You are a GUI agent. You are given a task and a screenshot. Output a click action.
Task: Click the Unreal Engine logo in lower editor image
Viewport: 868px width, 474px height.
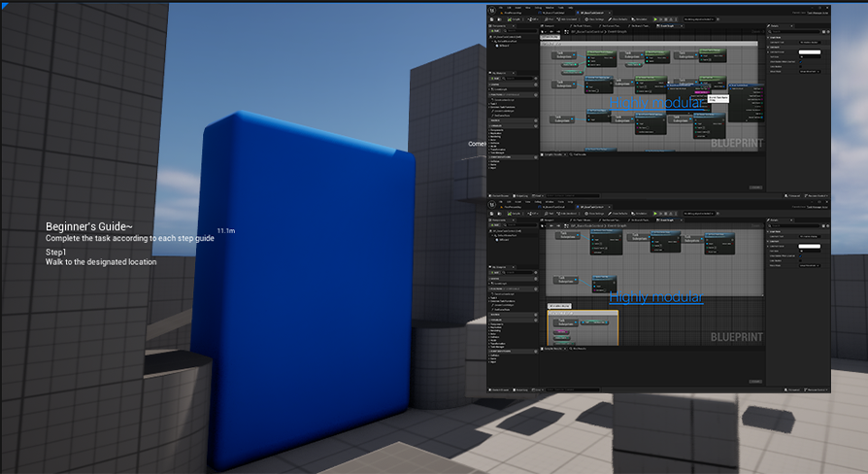pyautogui.click(x=492, y=204)
